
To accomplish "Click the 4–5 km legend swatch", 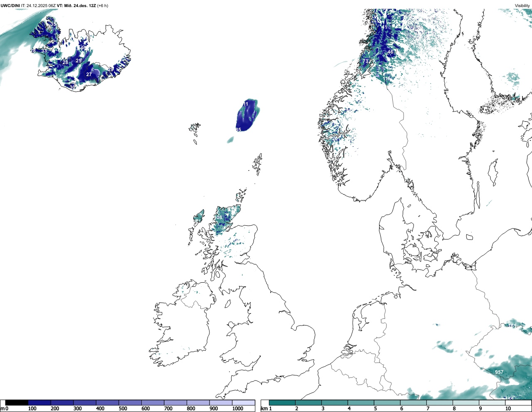I will tap(361, 402).
